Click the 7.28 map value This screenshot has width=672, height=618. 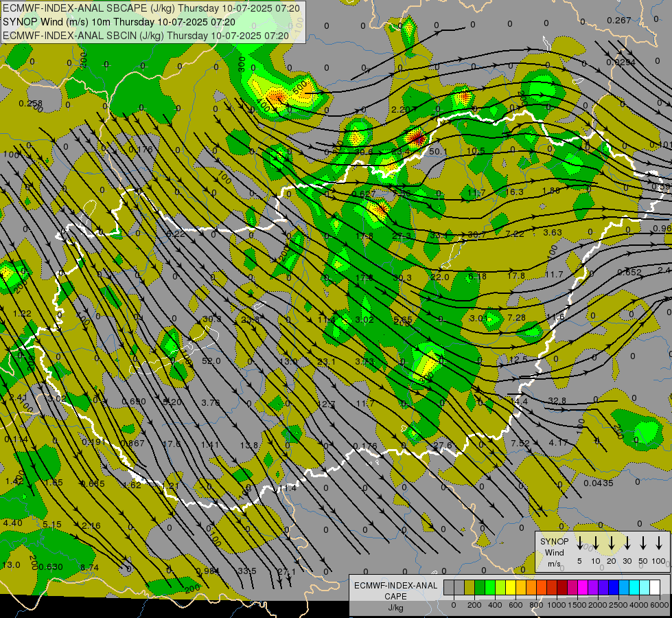click(x=516, y=317)
